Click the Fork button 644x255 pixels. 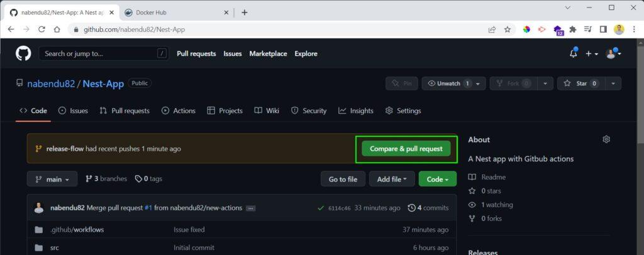pos(513,84)
